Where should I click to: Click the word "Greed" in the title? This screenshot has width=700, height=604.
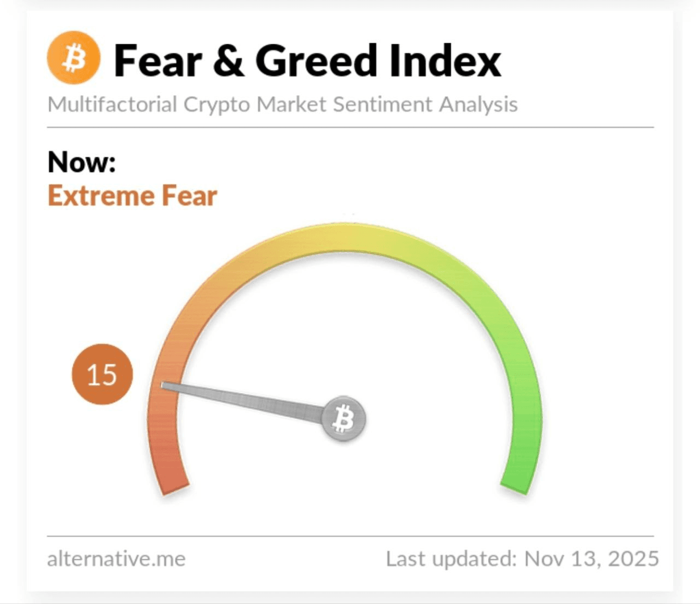coord(316,61)
